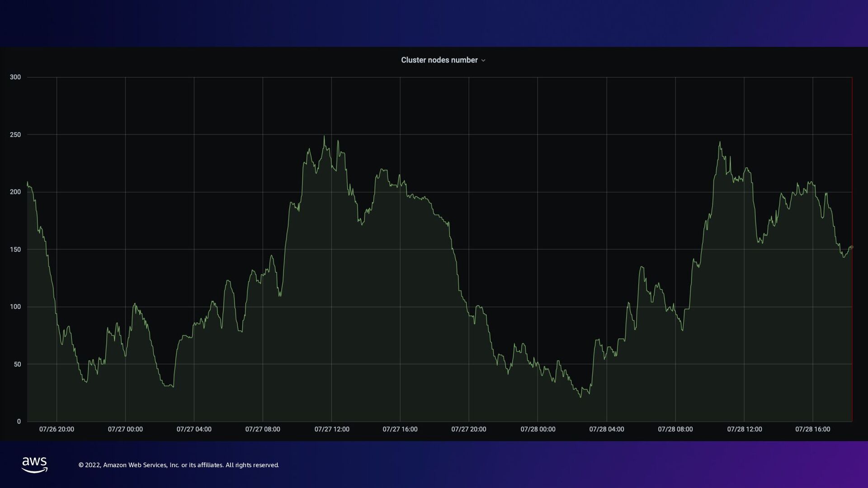Click the Amazon Web Services copyright text

(179, 465)
